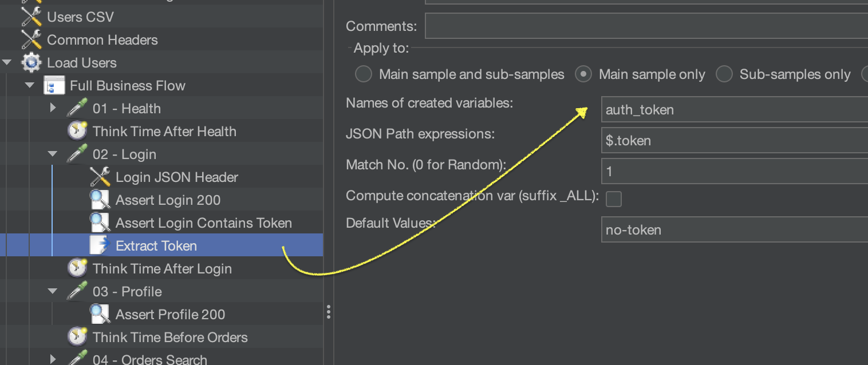The height and width of the screenshot is (365, 868).
Task: Select the Main sample and sub-samples radio button
Action: click(364, 74)
